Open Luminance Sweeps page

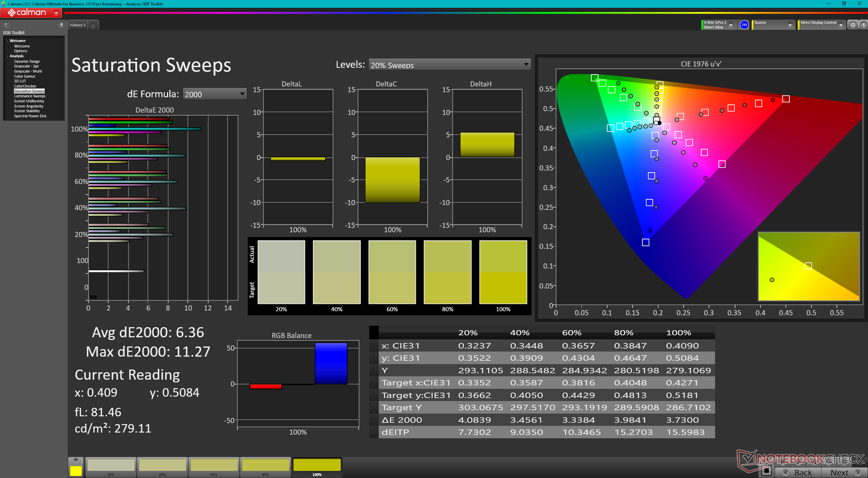click(30, 96)
